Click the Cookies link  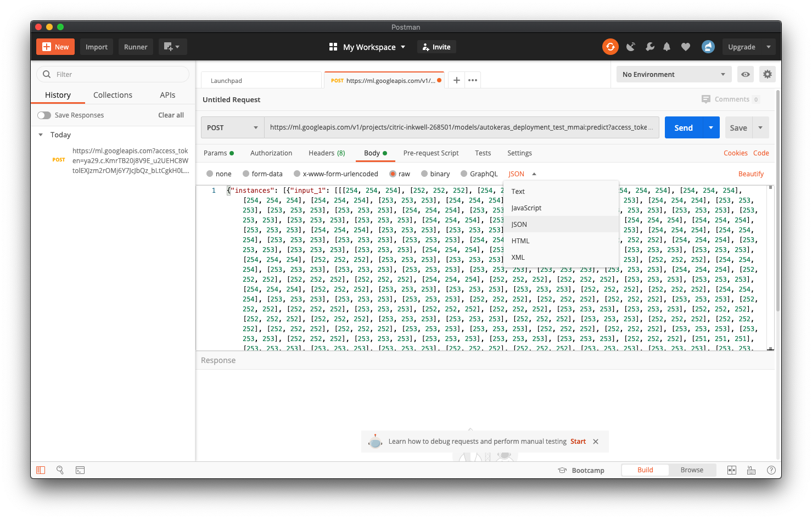735,153
